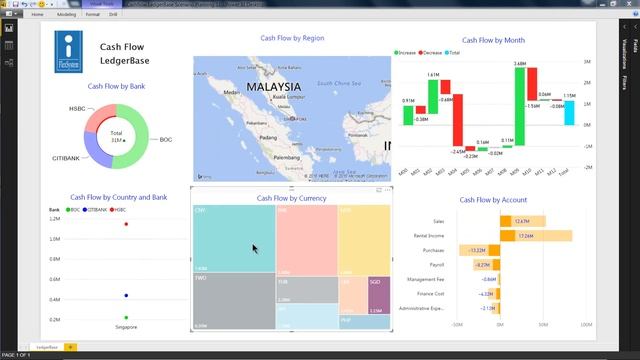Select the Increase legend item in Cash Flow by Month

(x=405, y=53)
